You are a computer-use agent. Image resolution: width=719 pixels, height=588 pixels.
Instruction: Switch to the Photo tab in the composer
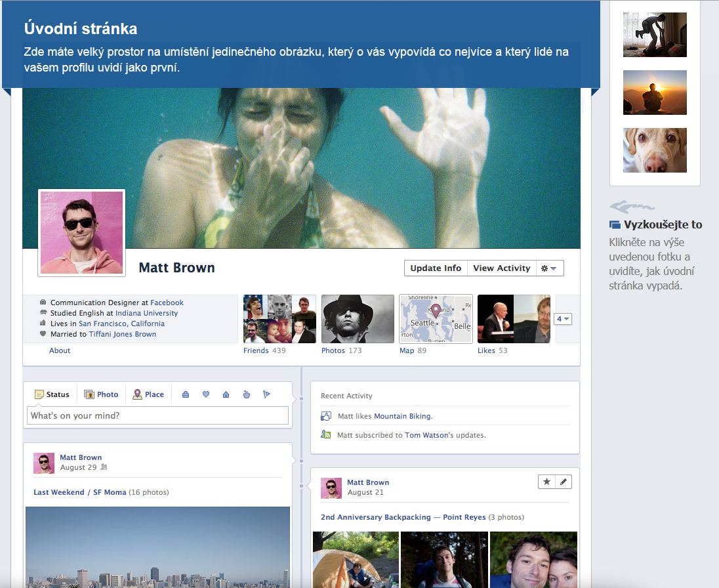tap(102, 394)
